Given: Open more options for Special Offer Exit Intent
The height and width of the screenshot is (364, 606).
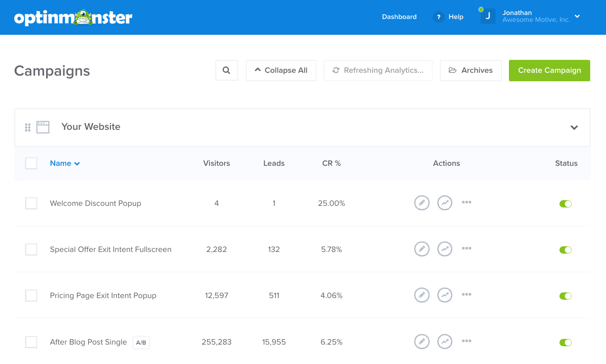Looking at the screenshot, I should 467,248.
